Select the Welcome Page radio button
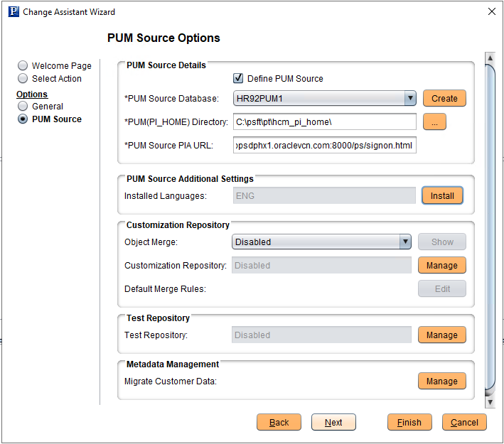 coord(23,65)
